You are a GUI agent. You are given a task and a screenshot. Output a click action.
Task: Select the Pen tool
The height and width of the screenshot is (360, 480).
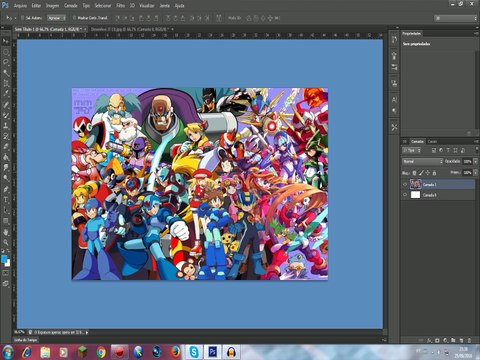coord(6,189)
